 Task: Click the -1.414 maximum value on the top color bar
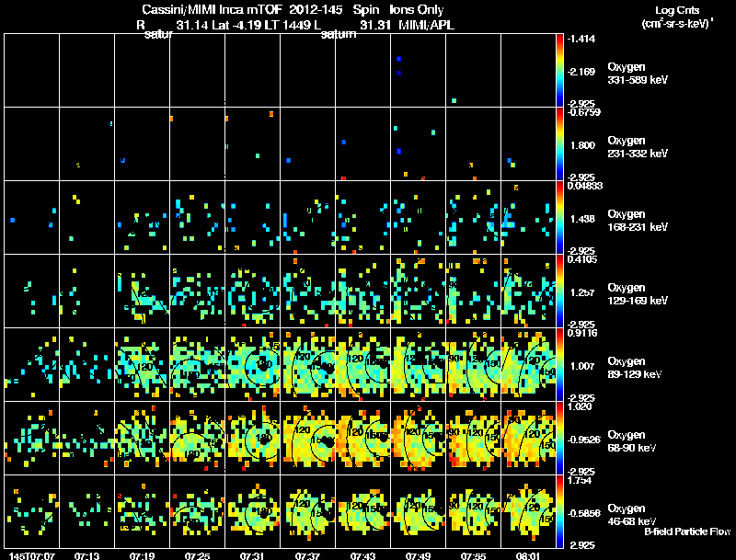pyautogui.click(x=581, y=39)
